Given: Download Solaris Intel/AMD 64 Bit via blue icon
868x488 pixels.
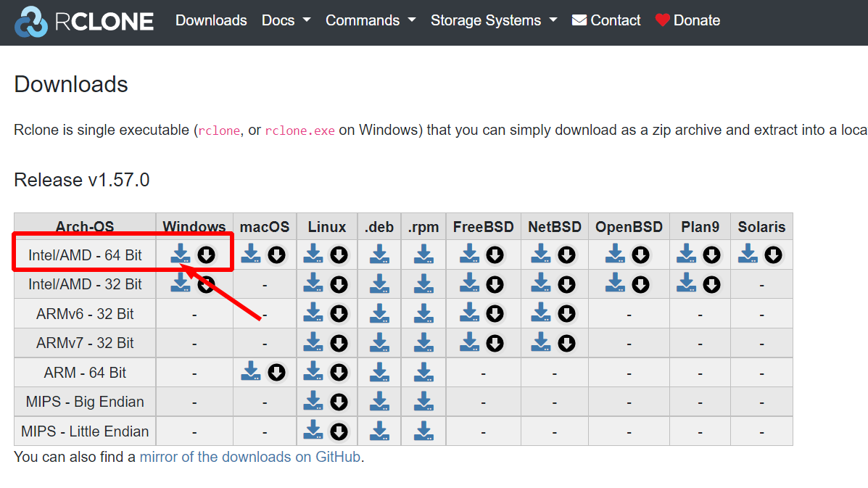Looking at the screenshot, I should [x=748, y=254].
